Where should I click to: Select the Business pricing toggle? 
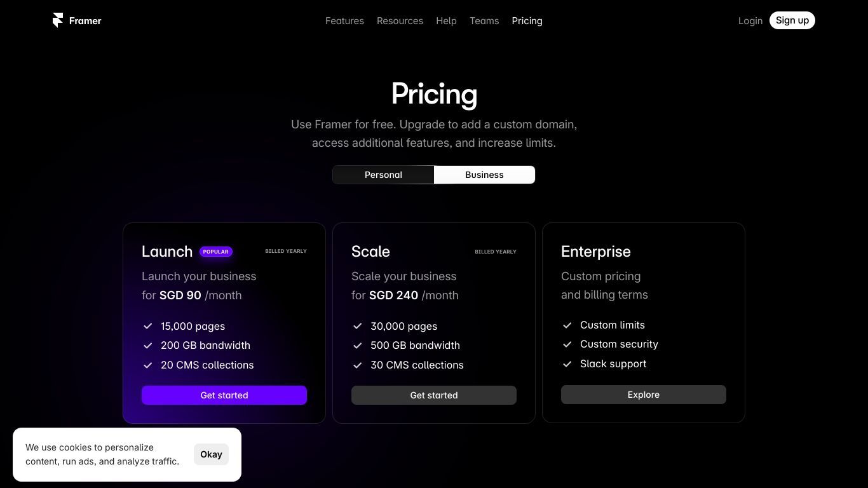484,175
